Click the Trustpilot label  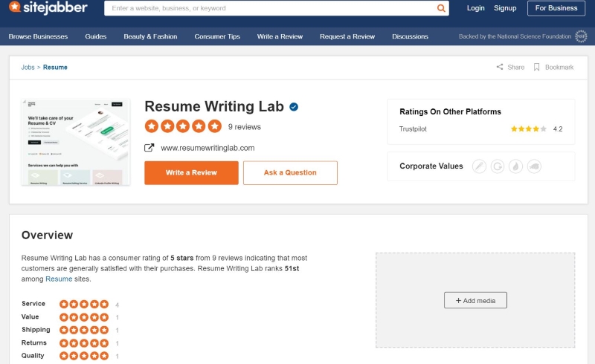(413, 129)
